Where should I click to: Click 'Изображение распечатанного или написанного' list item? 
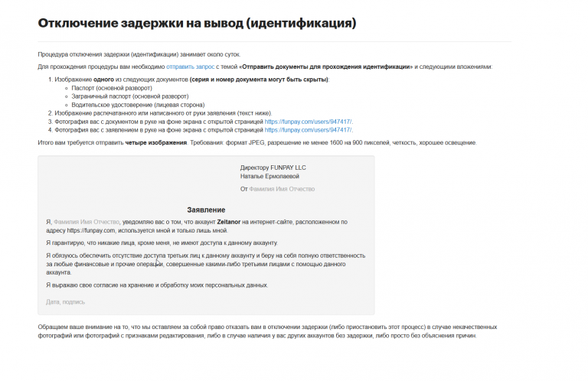pyautogui.click(x=164, y=113)
